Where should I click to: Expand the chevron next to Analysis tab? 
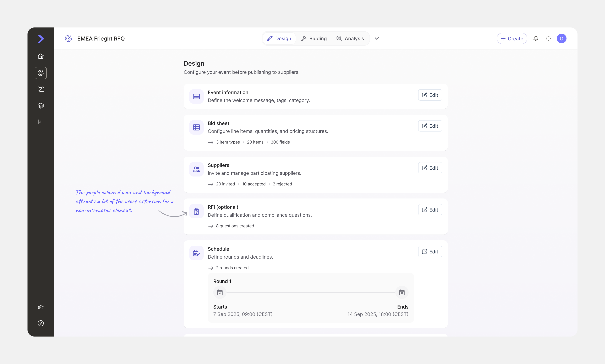pos(377,38)
